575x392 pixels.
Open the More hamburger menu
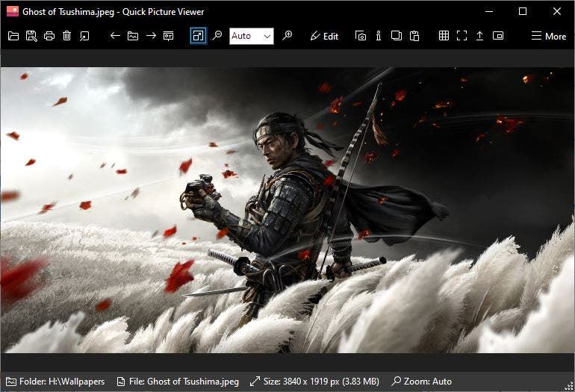[x=549, y=36]
